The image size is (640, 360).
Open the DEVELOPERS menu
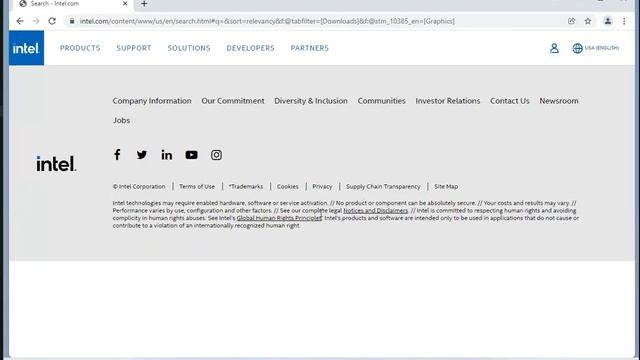[250, 48]
